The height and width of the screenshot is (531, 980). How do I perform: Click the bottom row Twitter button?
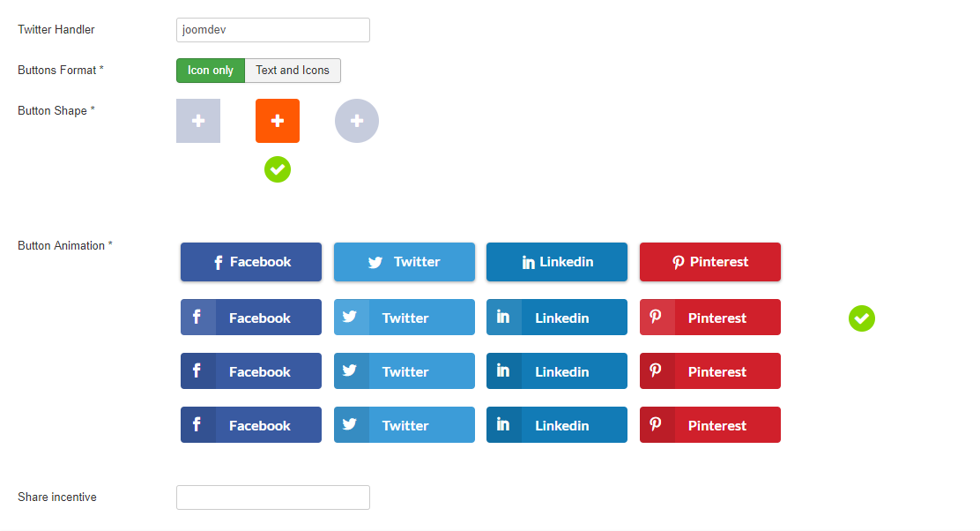[x=405, y=424]
